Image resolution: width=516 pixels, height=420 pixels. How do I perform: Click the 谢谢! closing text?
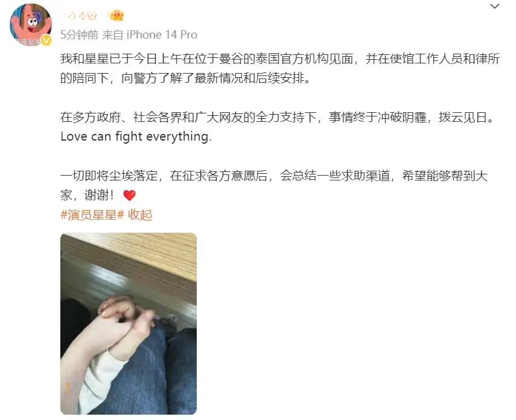[x=100, y=195]
